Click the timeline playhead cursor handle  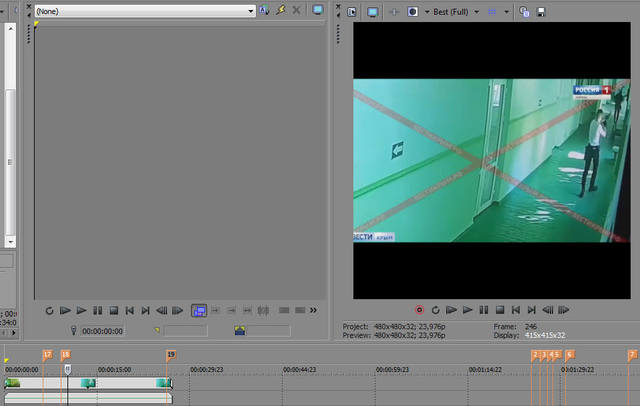pos(68,370)
